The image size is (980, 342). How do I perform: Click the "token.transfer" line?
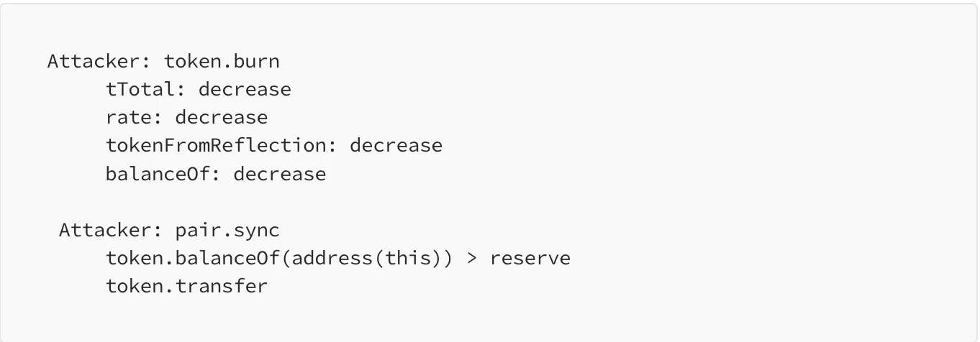tap(186, 287)
